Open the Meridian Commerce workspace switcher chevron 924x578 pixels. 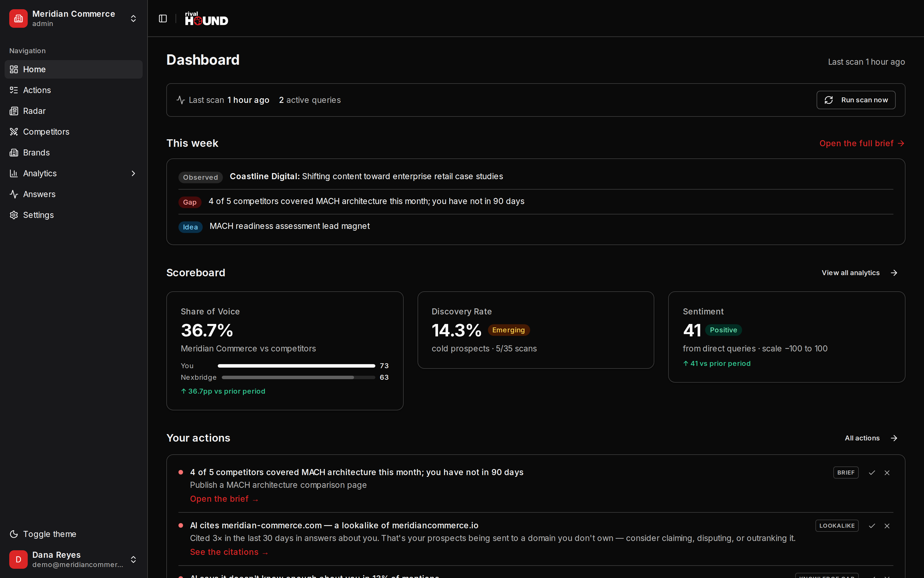[x=133, y=18]
